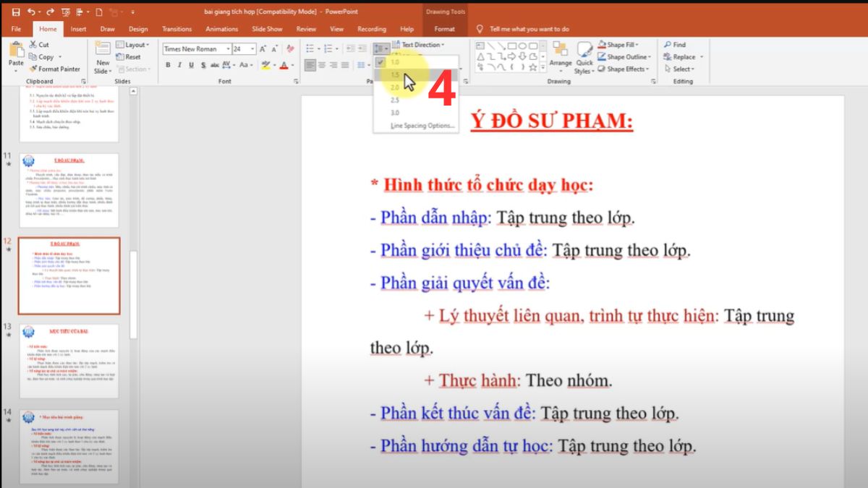Viewport: 868px width, 488px height.
Task: Expand the shapes gallery More arrow
Action: click(x=543, y=68)
